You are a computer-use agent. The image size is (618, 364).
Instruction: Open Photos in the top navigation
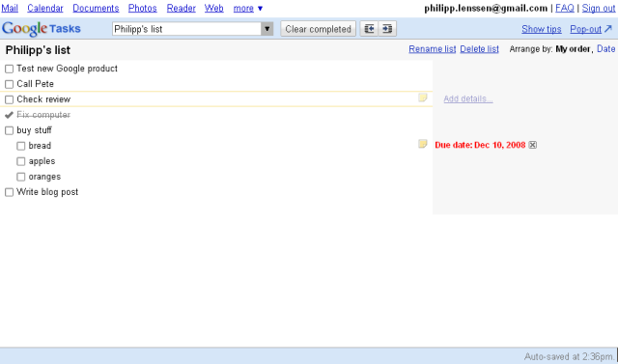tap(142, 9)
